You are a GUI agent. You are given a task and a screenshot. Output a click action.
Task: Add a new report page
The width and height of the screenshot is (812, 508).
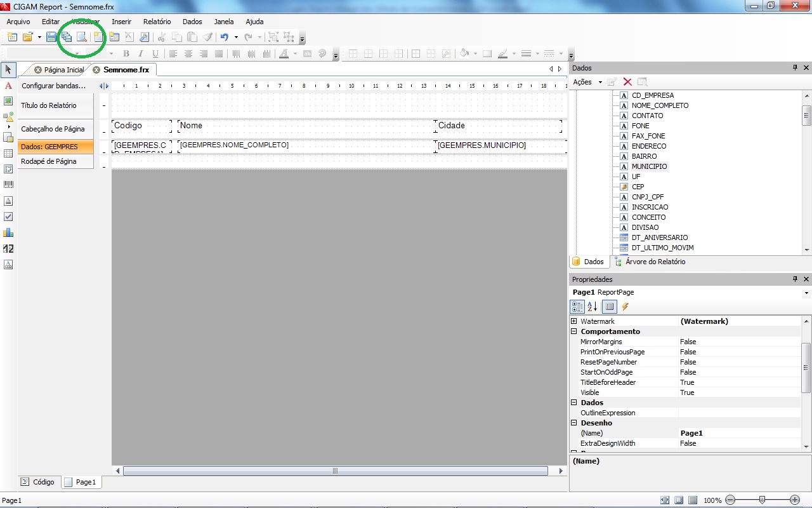tap(98, 37)
